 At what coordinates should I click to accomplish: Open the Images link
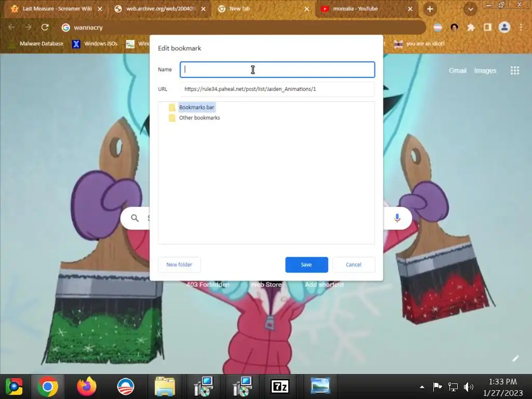(x=485, y=71)
